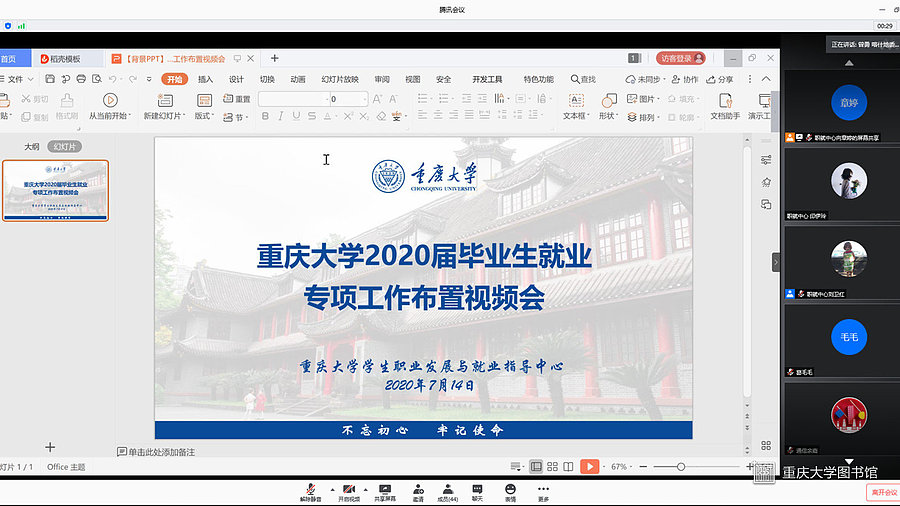
Task: Switch to reading view icon
Action: [568, 466]
